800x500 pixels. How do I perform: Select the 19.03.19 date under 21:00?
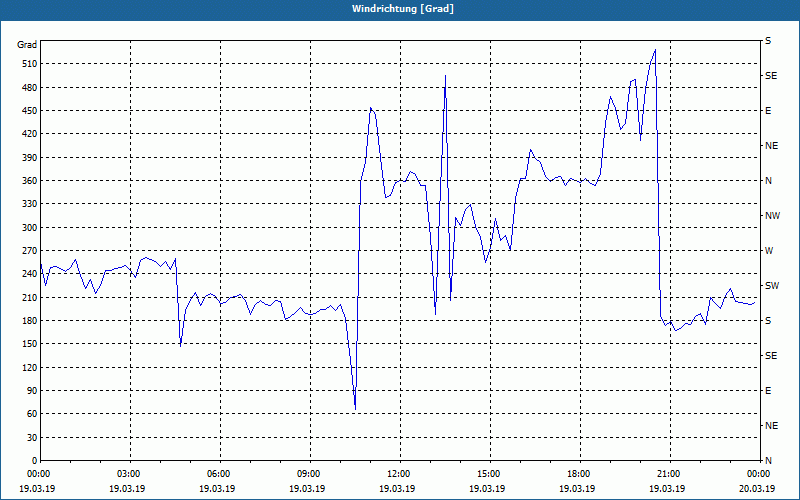pos(667,489)
